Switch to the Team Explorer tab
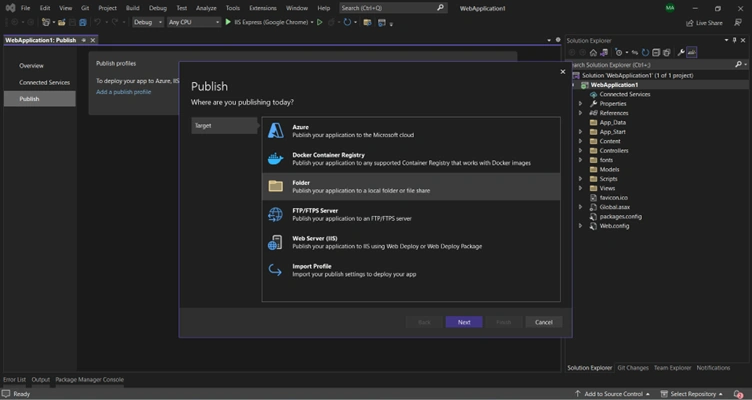 tap(672, 368)
